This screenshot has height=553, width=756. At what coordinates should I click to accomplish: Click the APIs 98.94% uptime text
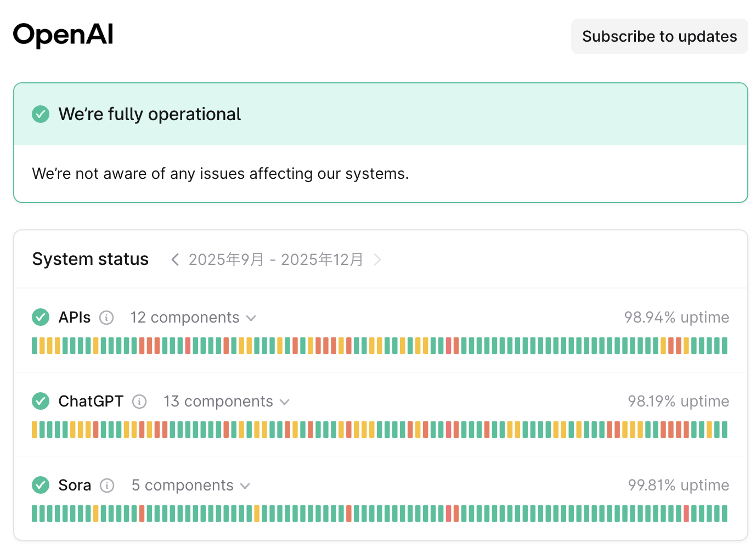676,318
